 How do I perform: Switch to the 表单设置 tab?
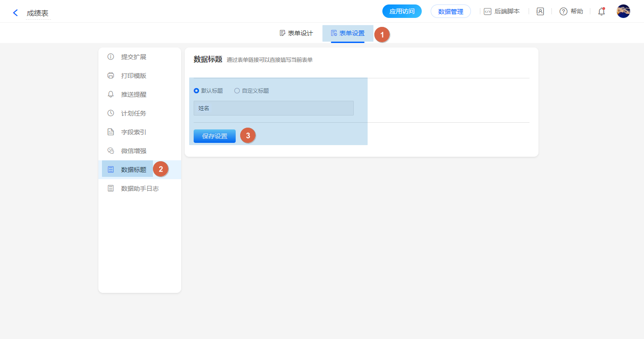[347, 33]
